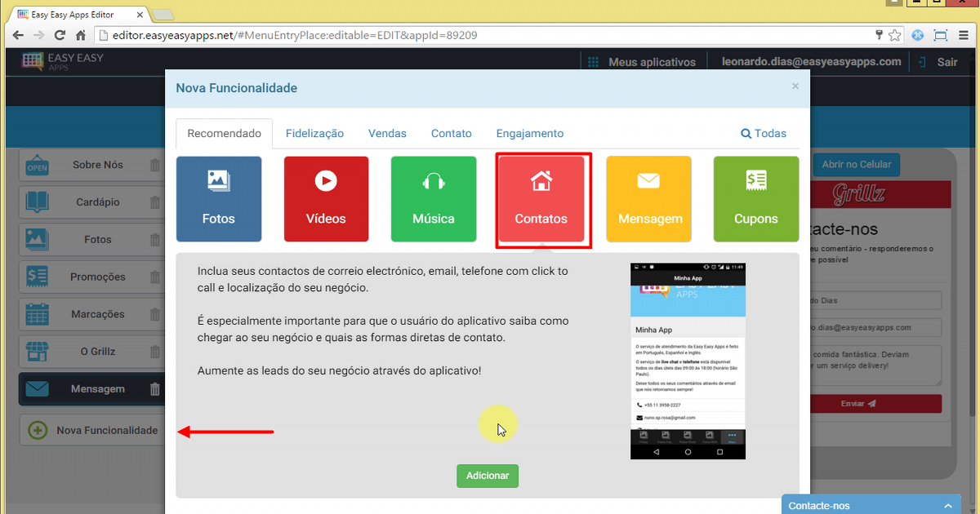980x514 pixels.
Task: Select the Mensagem feature icon
Action: coord(648,198)
